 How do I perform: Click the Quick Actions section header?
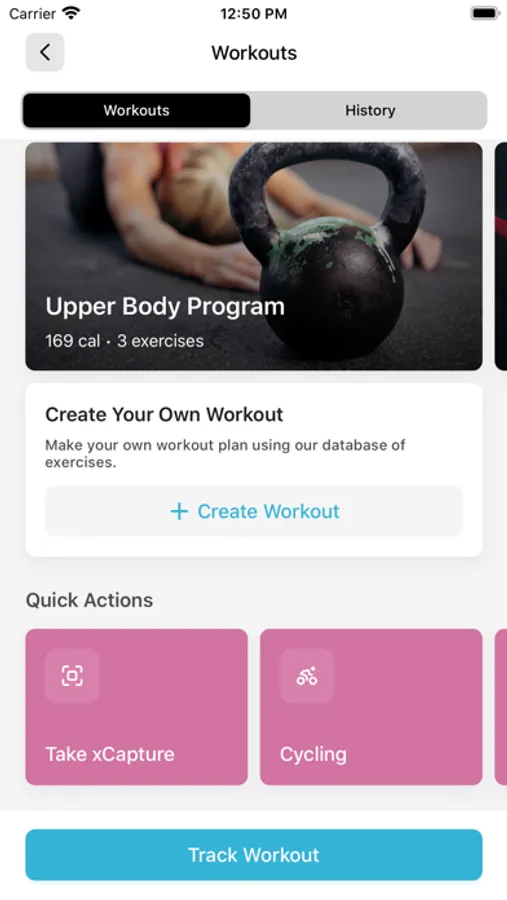[90, 600]
